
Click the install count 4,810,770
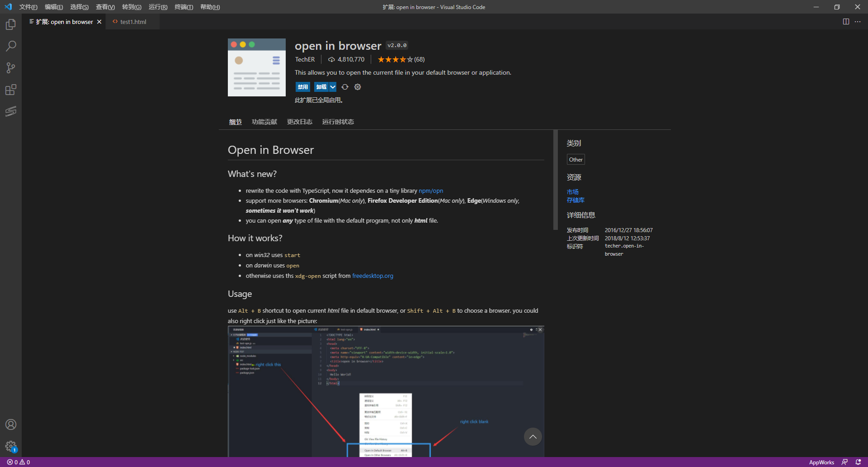pyautogui.click(x=346, y=59)
